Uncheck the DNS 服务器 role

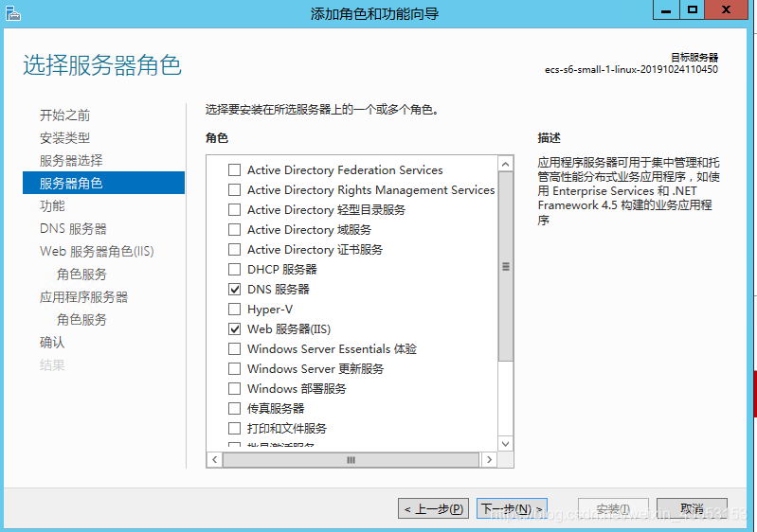click(234, 290)
